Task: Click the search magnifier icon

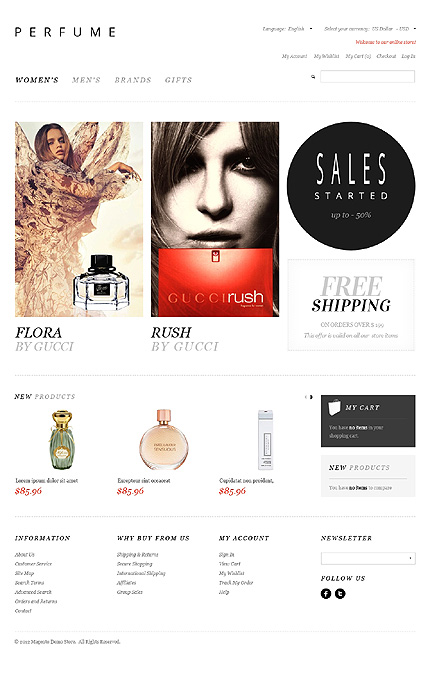Action: pos(313,77)
